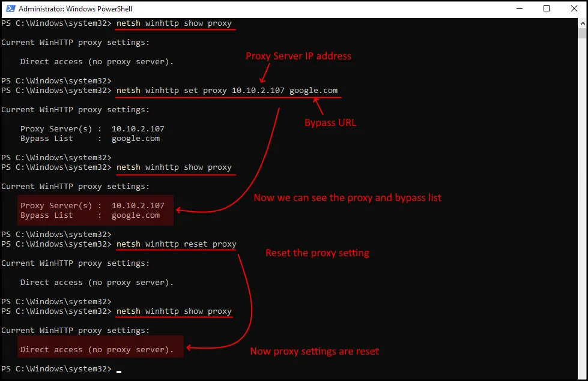Click the 'Now proxy settings are reset' annotation
This screenshot has height=381, width=588.
314,351
